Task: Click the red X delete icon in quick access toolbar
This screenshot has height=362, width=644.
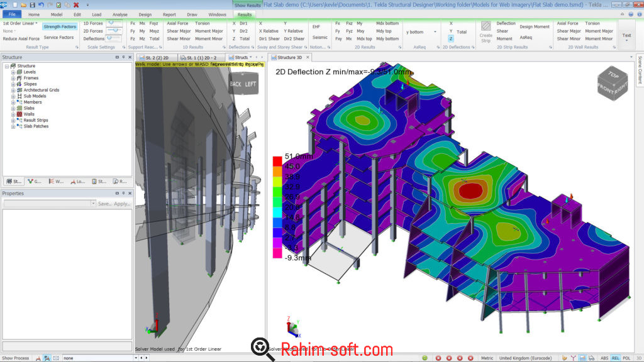Action: click(x=76, y=5)
